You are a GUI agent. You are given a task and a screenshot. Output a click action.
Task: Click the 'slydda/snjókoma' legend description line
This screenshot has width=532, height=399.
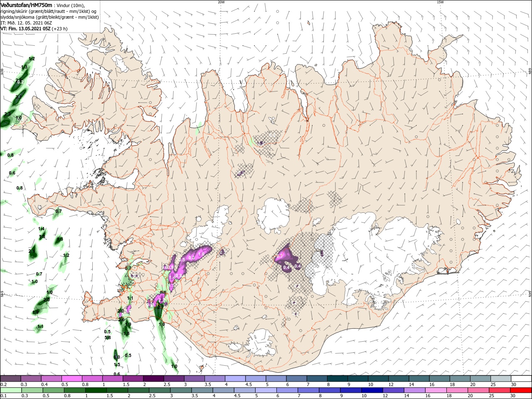(x=50, y=17)
